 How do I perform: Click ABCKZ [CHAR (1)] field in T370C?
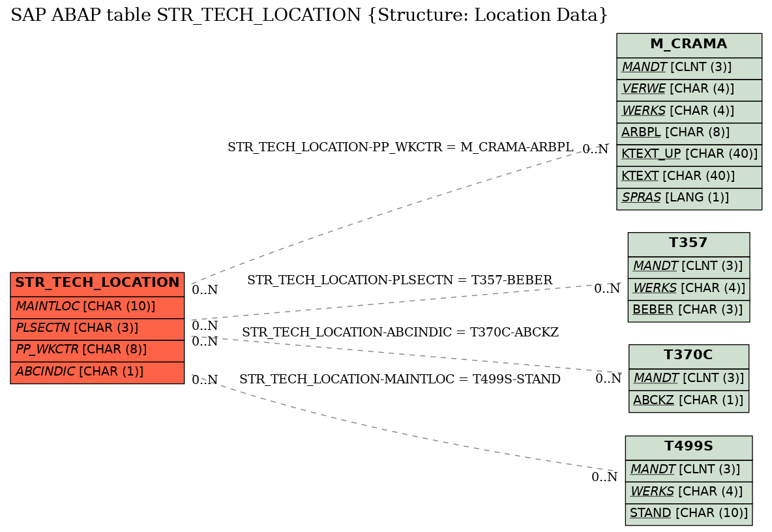[x=689, y=401]
